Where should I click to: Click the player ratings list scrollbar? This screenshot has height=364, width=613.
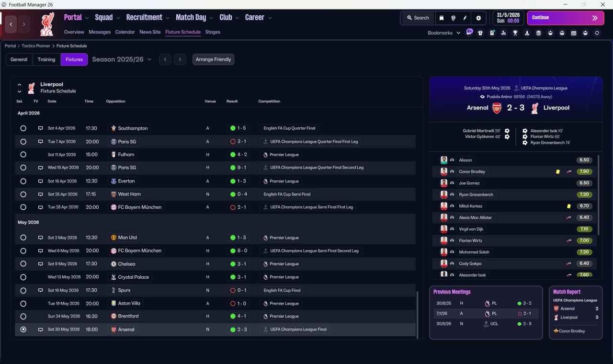[x=599, y=194]
